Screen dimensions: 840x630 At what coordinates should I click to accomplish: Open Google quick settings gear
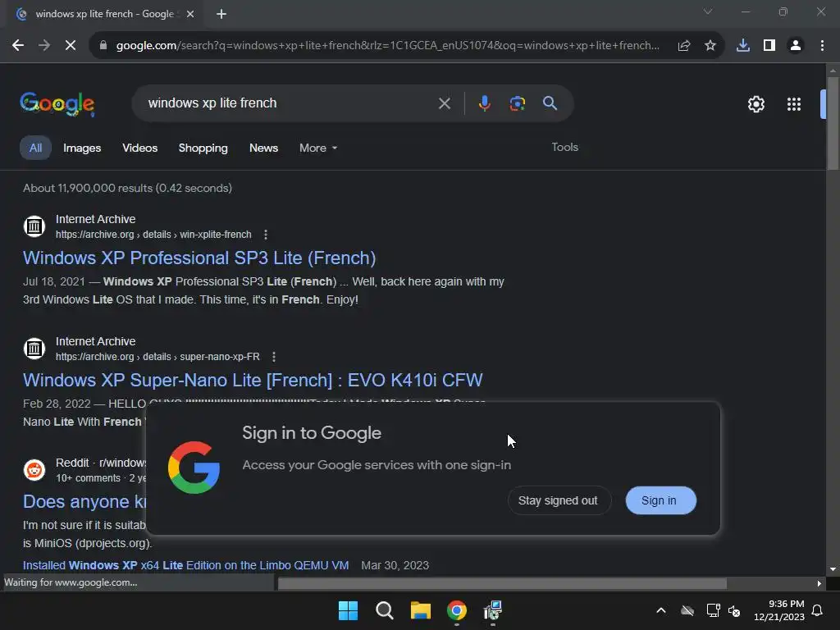tap(756, 104)
